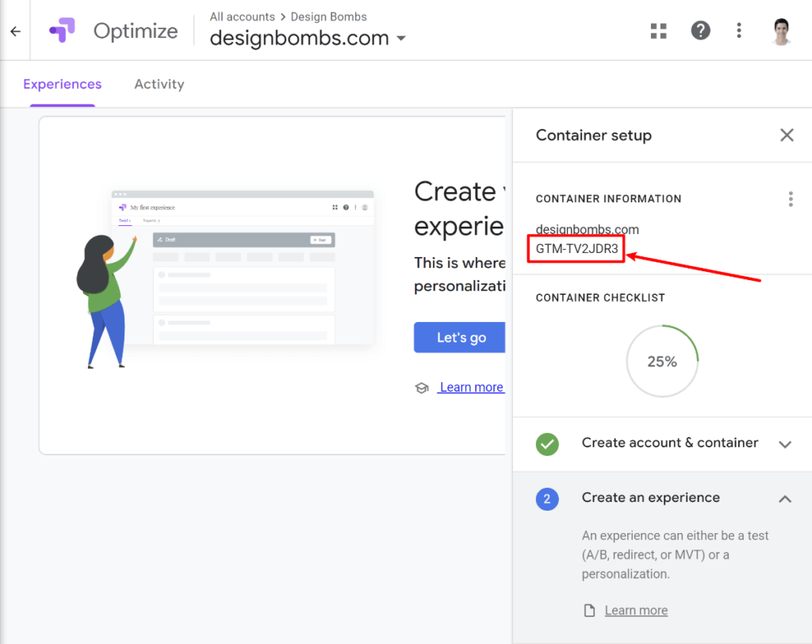
Task: Click All accounts breadcrumb link
Action: click(x=242, y=17)
